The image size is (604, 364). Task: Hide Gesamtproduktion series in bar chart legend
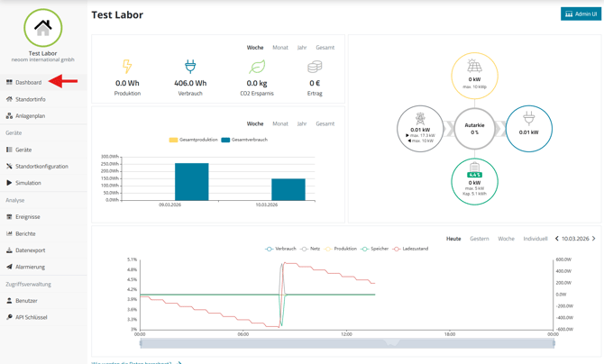[x=194, y=140]
